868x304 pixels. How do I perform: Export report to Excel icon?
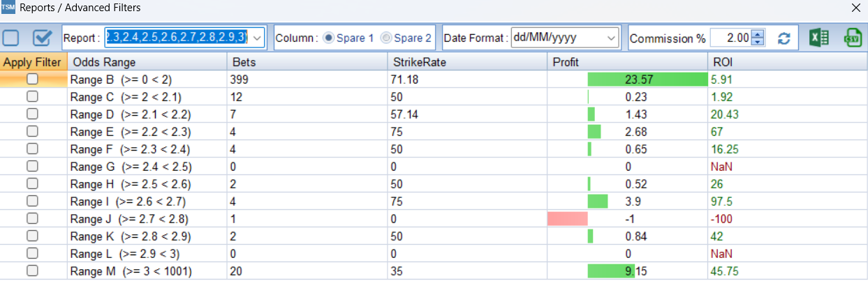819,38
